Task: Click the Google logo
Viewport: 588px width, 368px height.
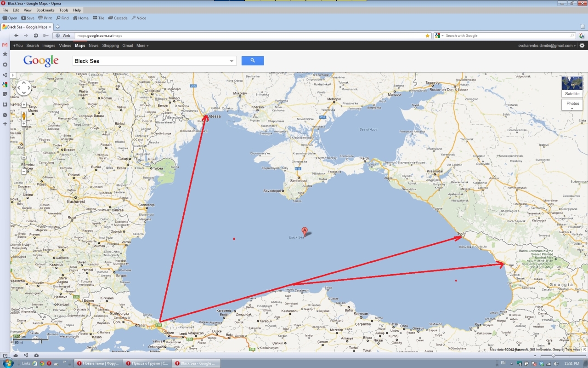Action: 41,61
